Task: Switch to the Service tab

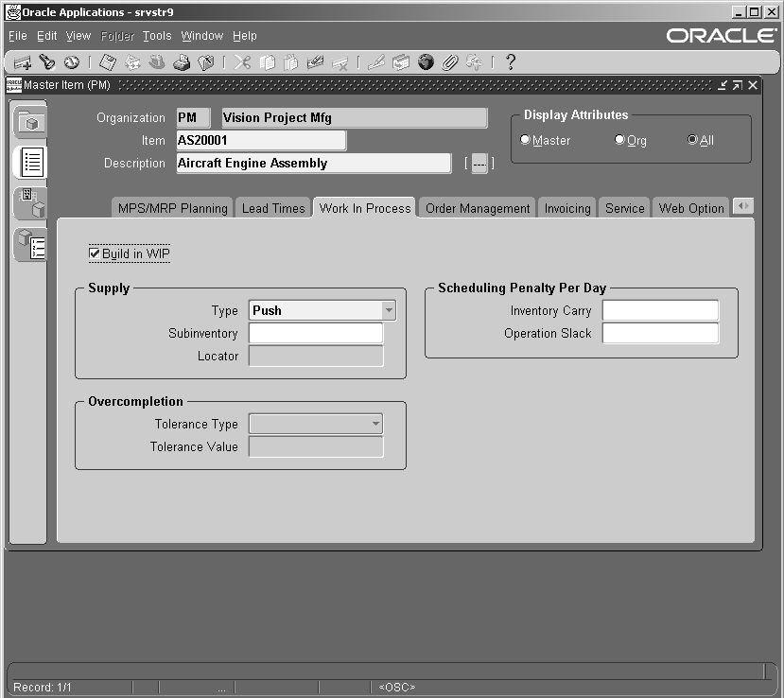Action: click(624, 208)
